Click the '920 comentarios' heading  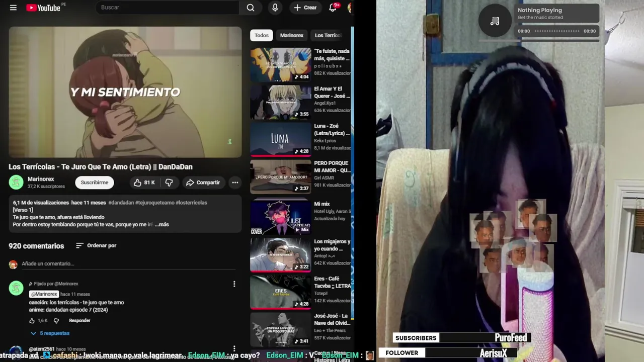tap(36, 246)
